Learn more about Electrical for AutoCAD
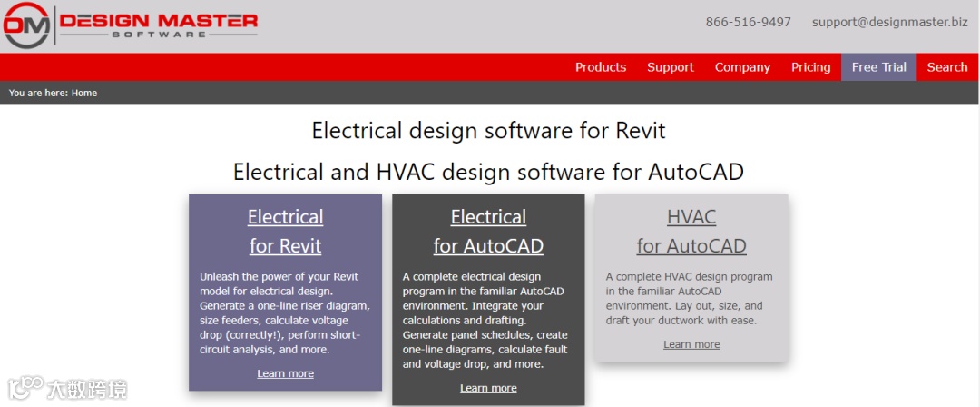This screenshot has height=407, width=980. coord(489,388)
